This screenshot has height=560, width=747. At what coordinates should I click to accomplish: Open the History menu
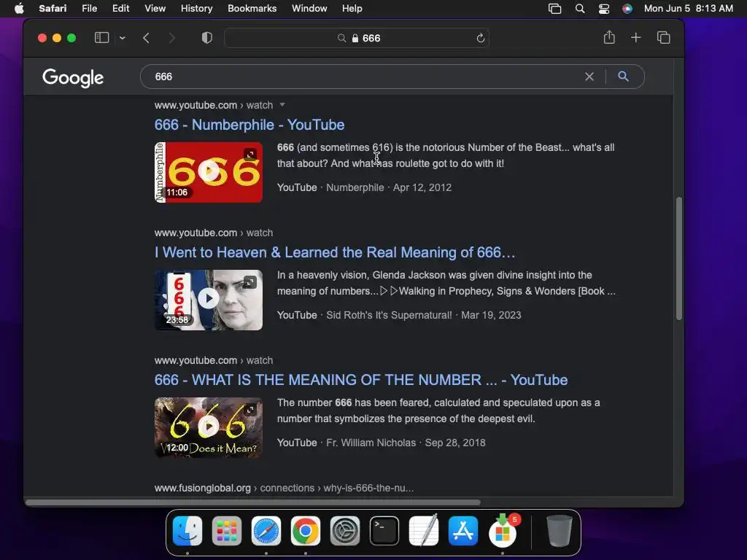tap(196, 8)
